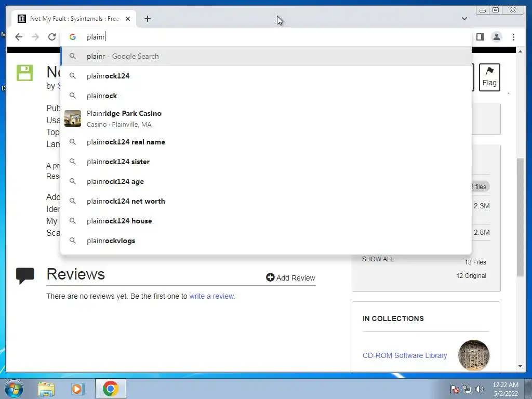Viewport: 532px width, 399px height.
Task: Click the CD-ROM Software Library thumbnail
Action: pos(474,355)
